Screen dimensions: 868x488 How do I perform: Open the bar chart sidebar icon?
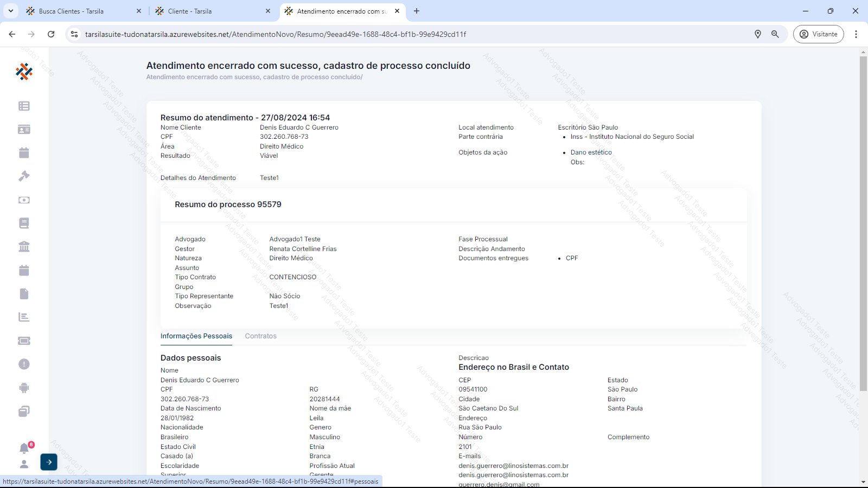tap(24, 317)
